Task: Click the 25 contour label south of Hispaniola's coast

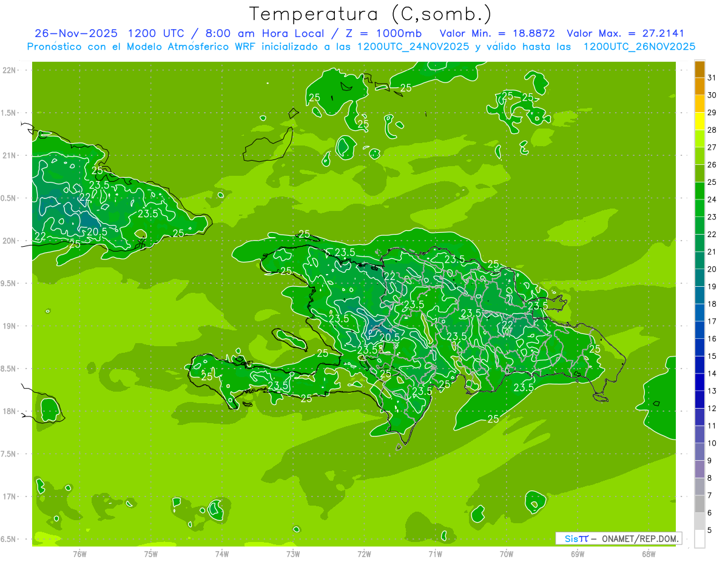Action: coord(493,419)
